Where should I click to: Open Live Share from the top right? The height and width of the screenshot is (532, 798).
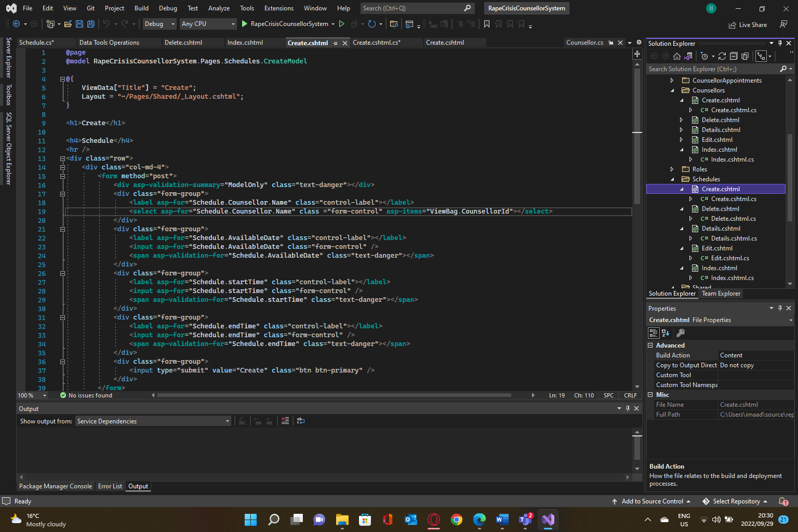[x=748, y=24]
